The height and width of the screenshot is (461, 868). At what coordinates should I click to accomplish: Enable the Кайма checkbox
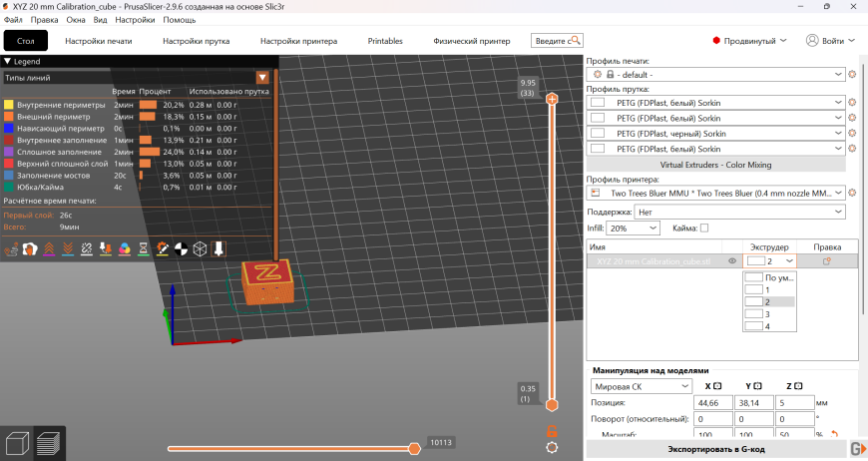(x=704, y=229)
